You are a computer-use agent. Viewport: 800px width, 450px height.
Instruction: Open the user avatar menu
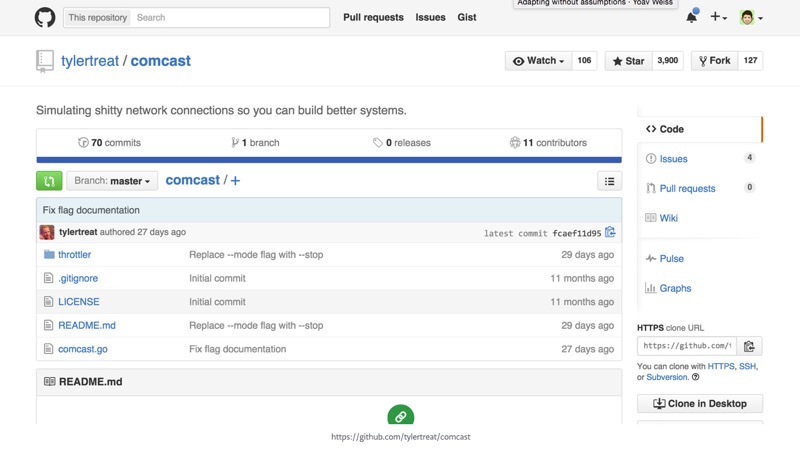(751, 17)
